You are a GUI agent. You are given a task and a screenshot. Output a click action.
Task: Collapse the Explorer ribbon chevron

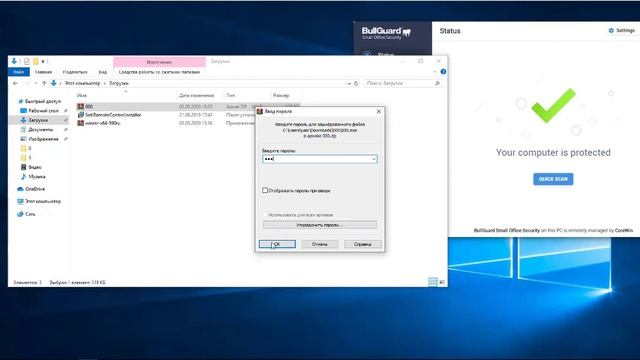(435, 72)
